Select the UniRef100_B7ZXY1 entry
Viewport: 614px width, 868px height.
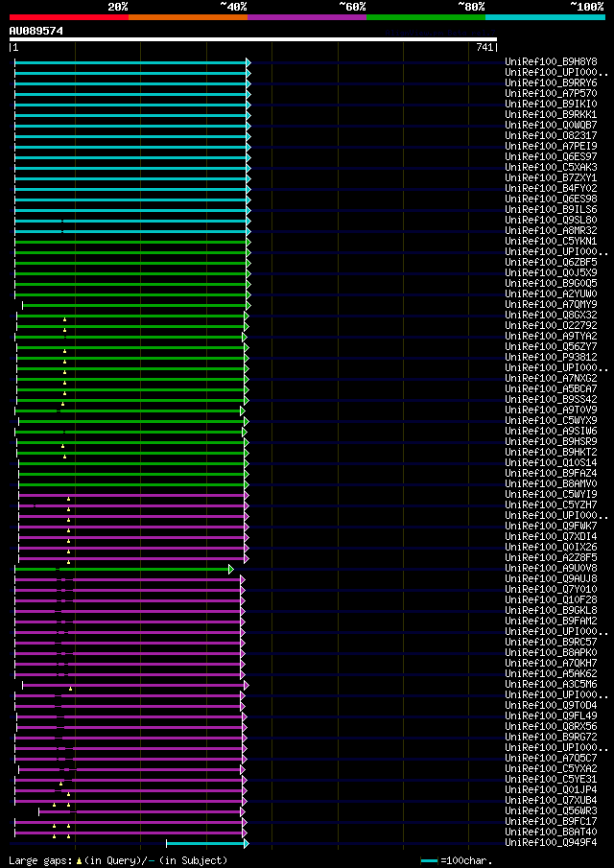[x=551, y=177]
